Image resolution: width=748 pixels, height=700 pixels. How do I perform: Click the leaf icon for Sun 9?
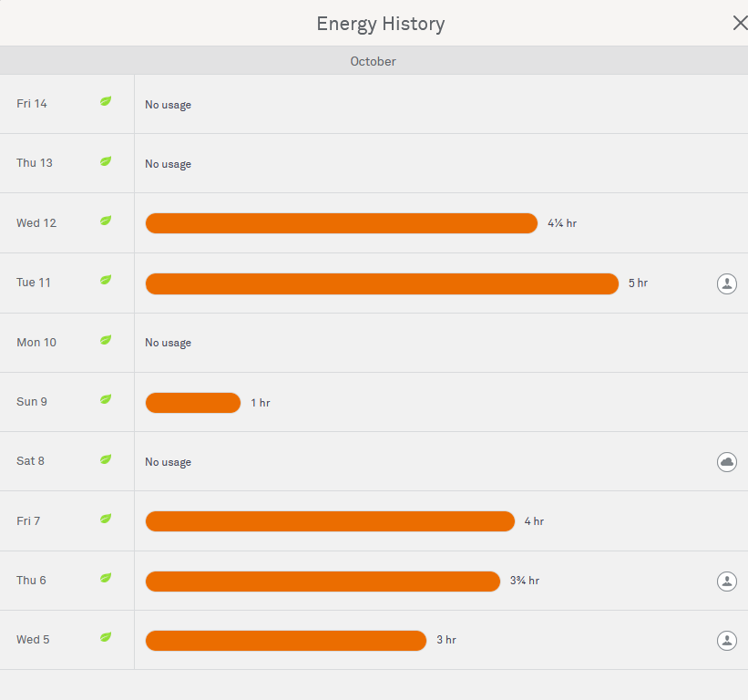[106, 400]
